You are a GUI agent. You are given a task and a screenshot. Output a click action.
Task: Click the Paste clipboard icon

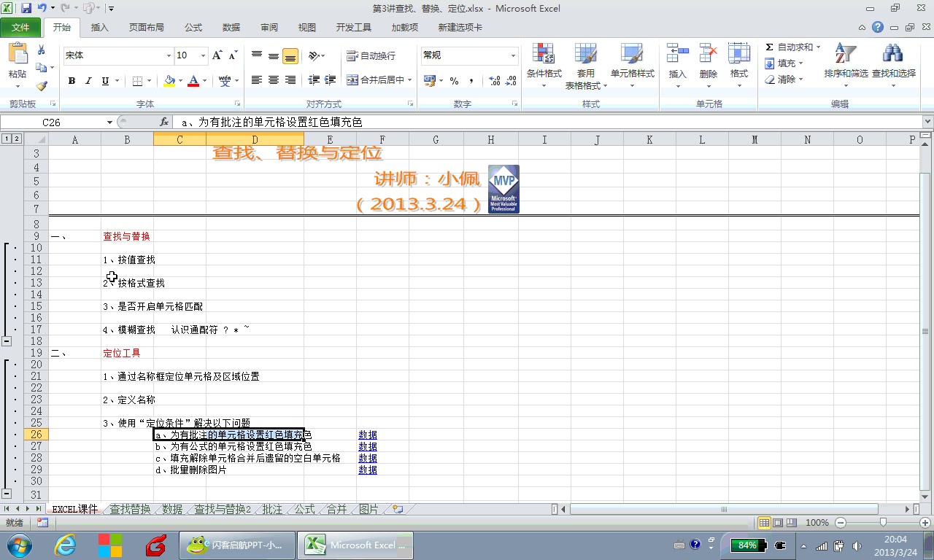pyautogui.click(x=17, y=55)
